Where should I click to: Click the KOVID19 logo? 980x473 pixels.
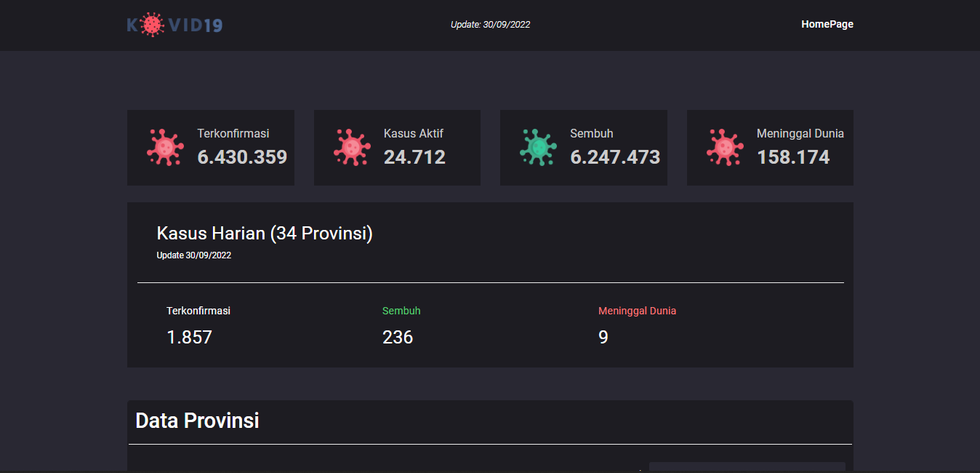(174, 25)
